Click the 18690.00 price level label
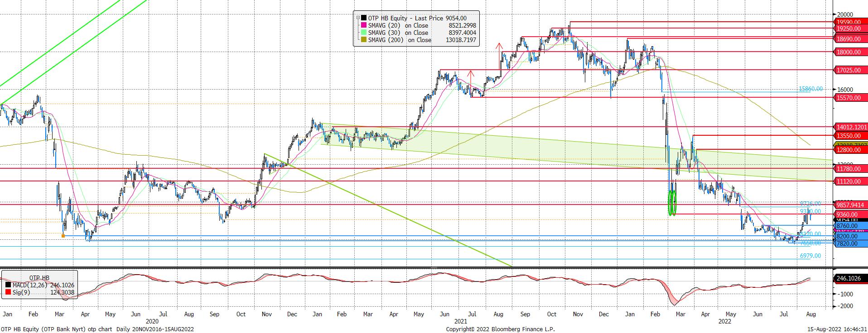The image size is (868, 333). pyautogui.click(x=850, y=39)
